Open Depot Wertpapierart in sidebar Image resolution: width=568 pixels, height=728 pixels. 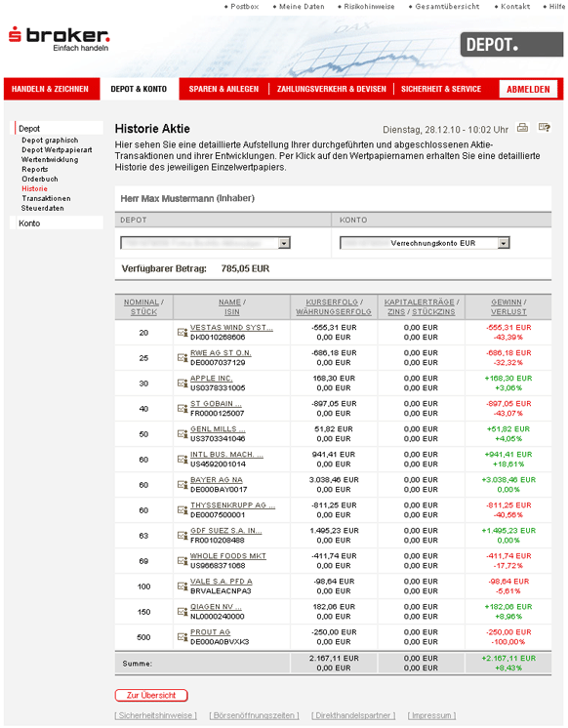[57, 150]
